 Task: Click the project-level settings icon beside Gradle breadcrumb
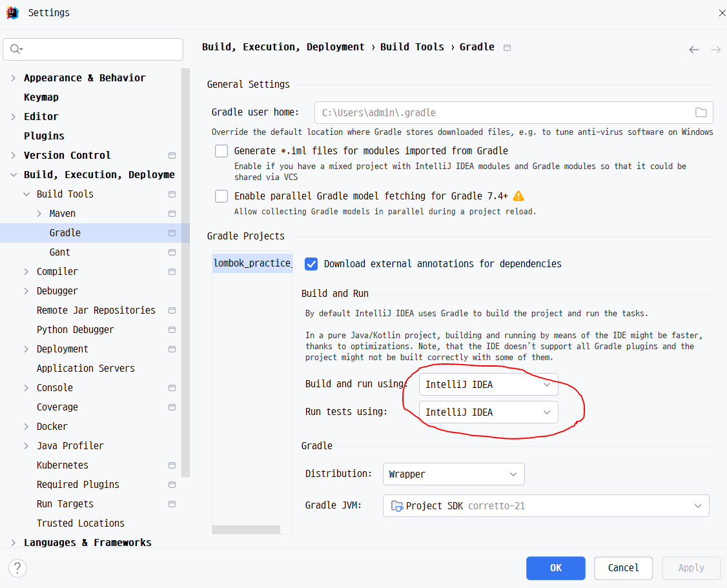coord(507,48)
